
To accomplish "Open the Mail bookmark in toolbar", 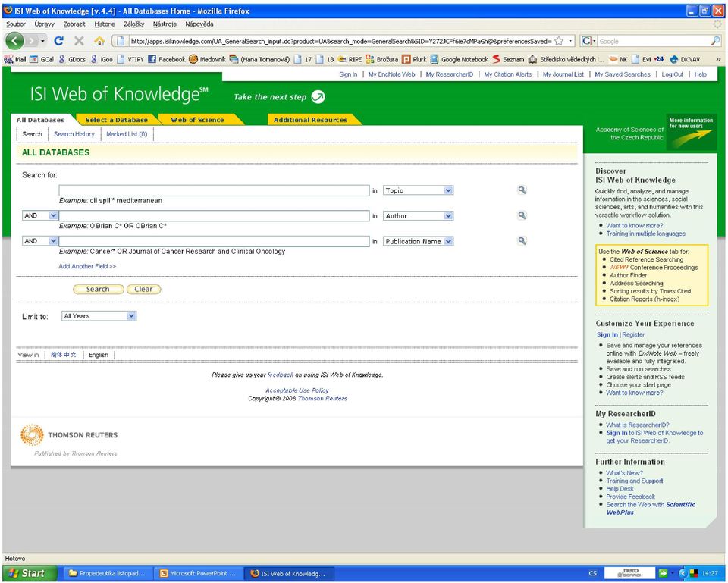I will 15,59.
